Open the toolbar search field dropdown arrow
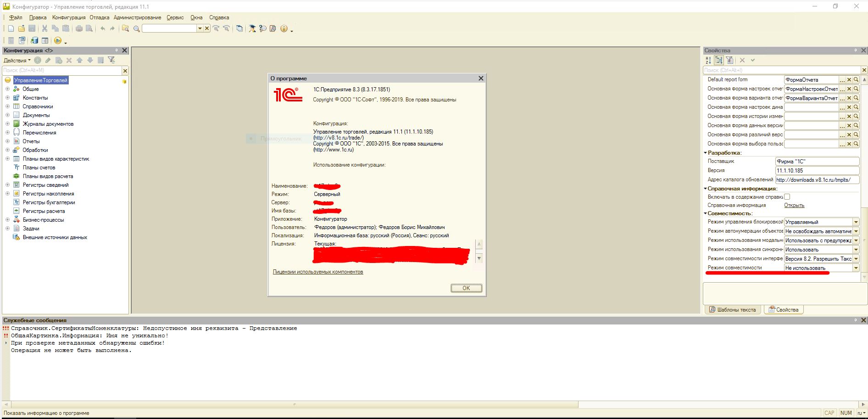Screen dimensions: 868x419 click(x=200, y=28)
